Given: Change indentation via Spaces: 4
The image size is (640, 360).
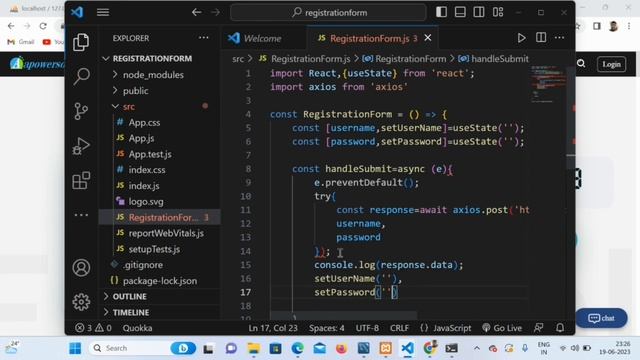Looking at the screenshot, I should tap(327, 328).
